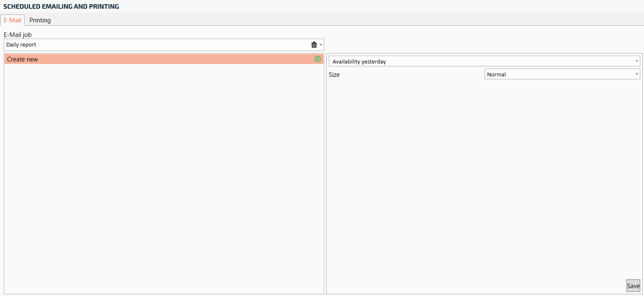Screen dimensions: 644x296
Task: Switch to the Printing tab
Action: click(x=40, y=20)
